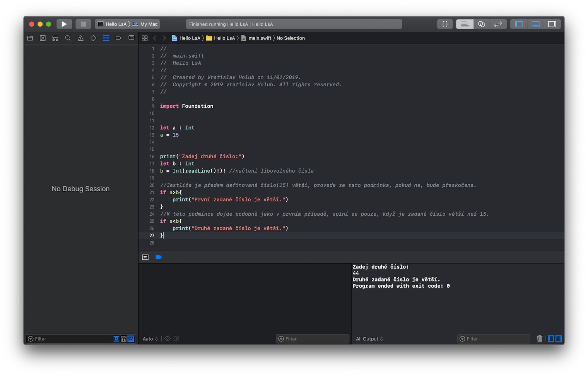Click the "Created by Vratislav Holub" comment line
The height and width of the screenshot is (376, 588).
[x=231, y=77]
